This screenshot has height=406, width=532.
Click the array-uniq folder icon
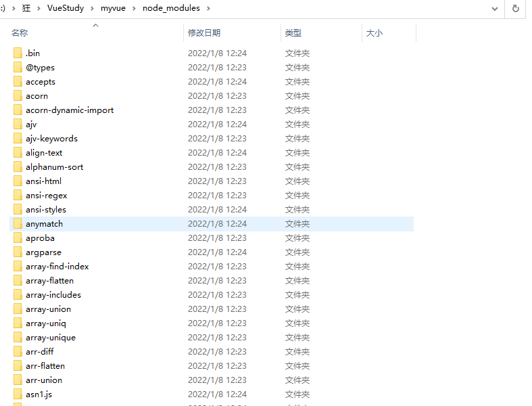click(x=18, y=323)
